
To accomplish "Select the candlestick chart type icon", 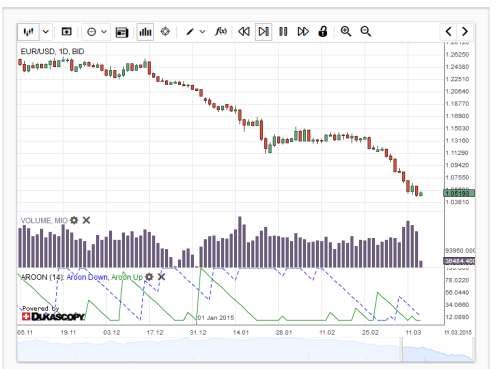I will click(x=28, y=32).
